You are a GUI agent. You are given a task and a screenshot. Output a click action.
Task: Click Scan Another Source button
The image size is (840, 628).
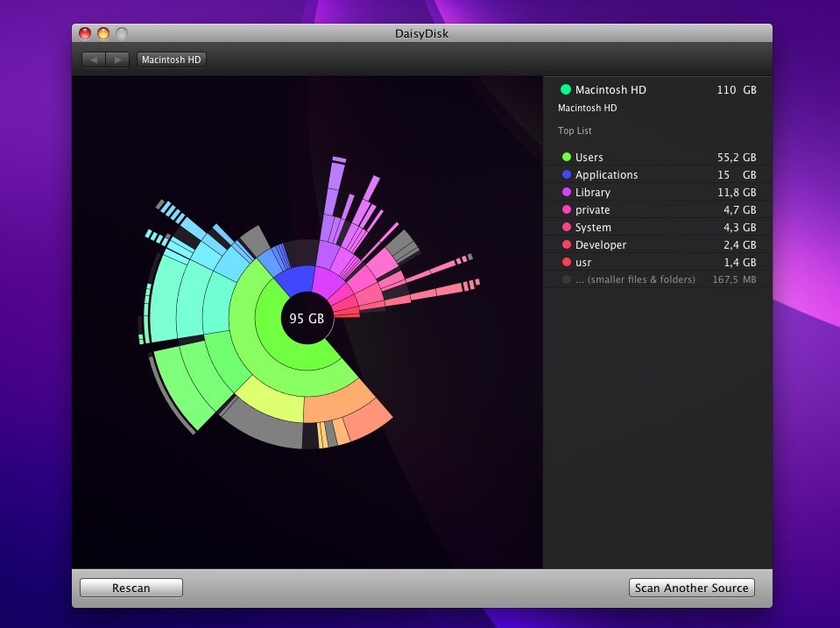pos(692,588)
